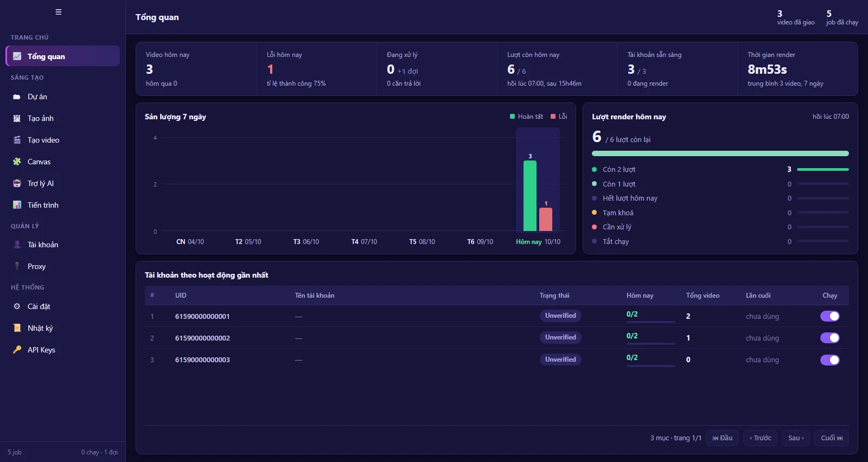
Task: Open the Dự án folder icon
Action: [17, 97]
